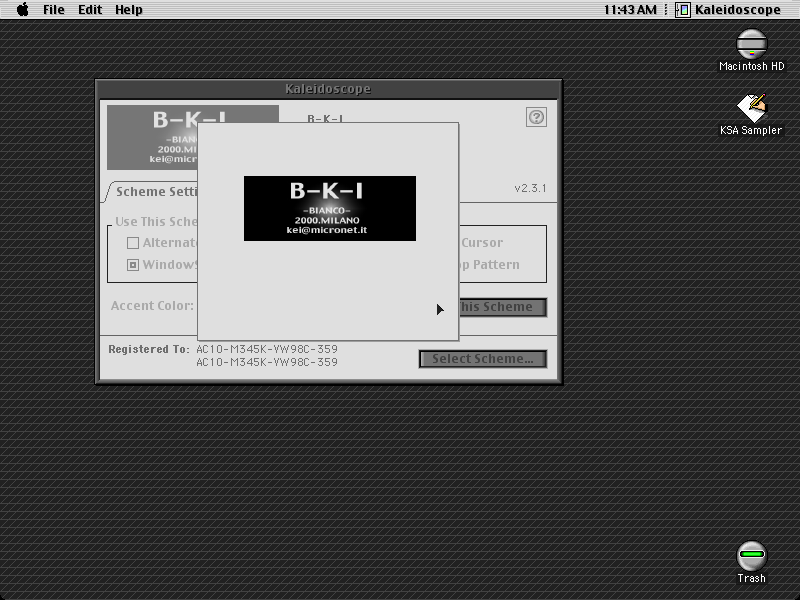Click the B-K-I scheme preview behind the popup
Image resolution: width=800 pixels, height=600 pixels.
click(152, 138)
